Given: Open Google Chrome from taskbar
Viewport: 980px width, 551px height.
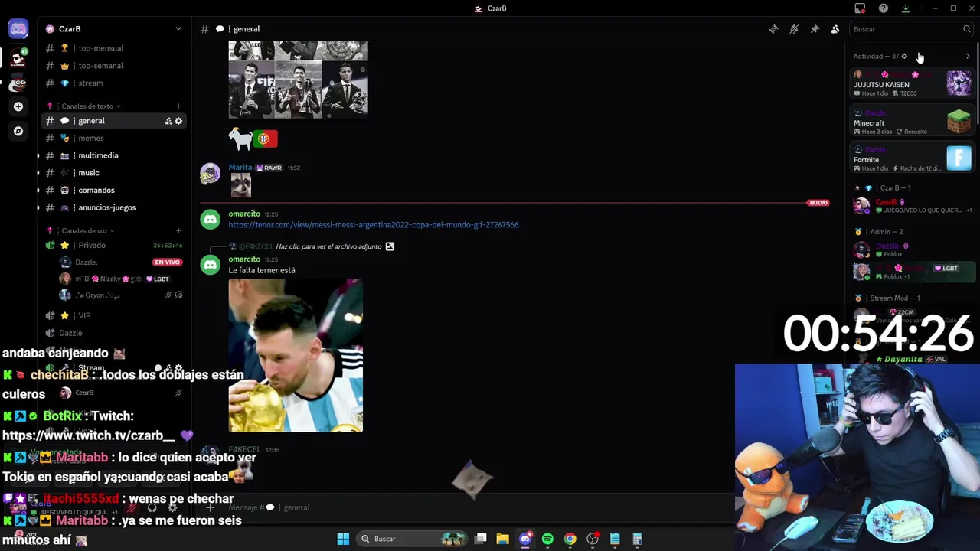Looking at the screenshot, I should (x=570, y=539).
